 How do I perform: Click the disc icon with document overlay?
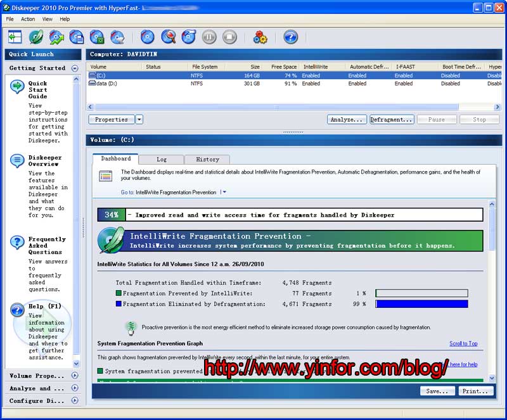click(77, 37)
